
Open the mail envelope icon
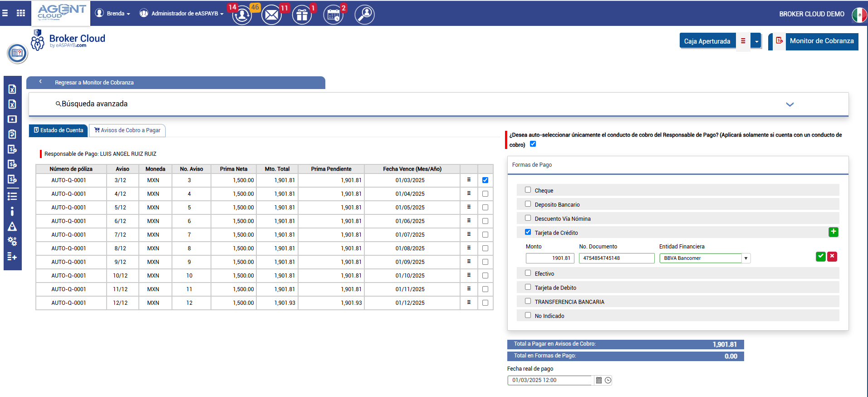271,15
